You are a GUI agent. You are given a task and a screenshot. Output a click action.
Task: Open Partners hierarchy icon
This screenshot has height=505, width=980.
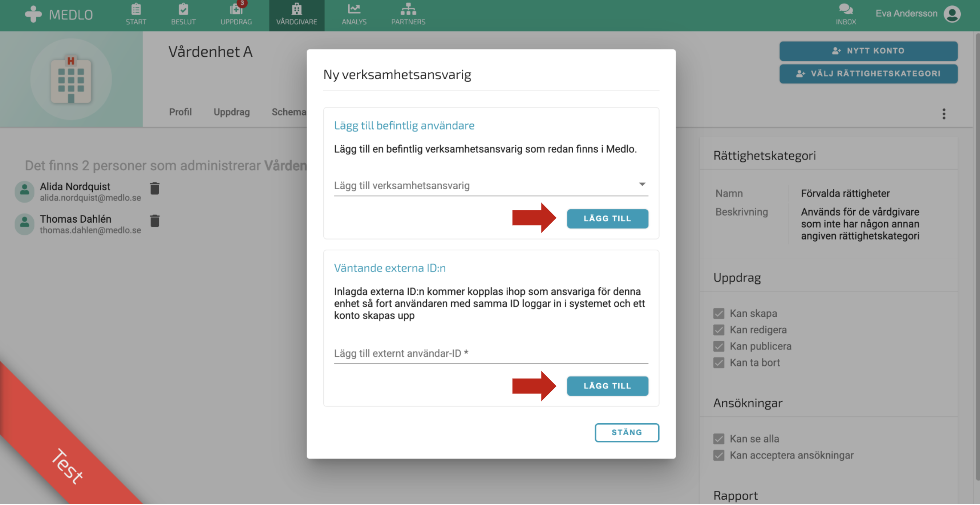[408, 9]
